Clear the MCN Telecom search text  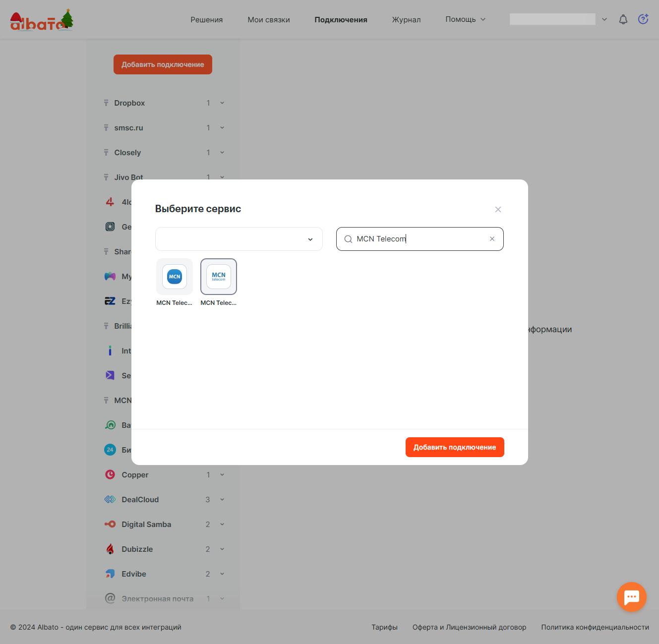pyautogui.click(x=492, y=239)
